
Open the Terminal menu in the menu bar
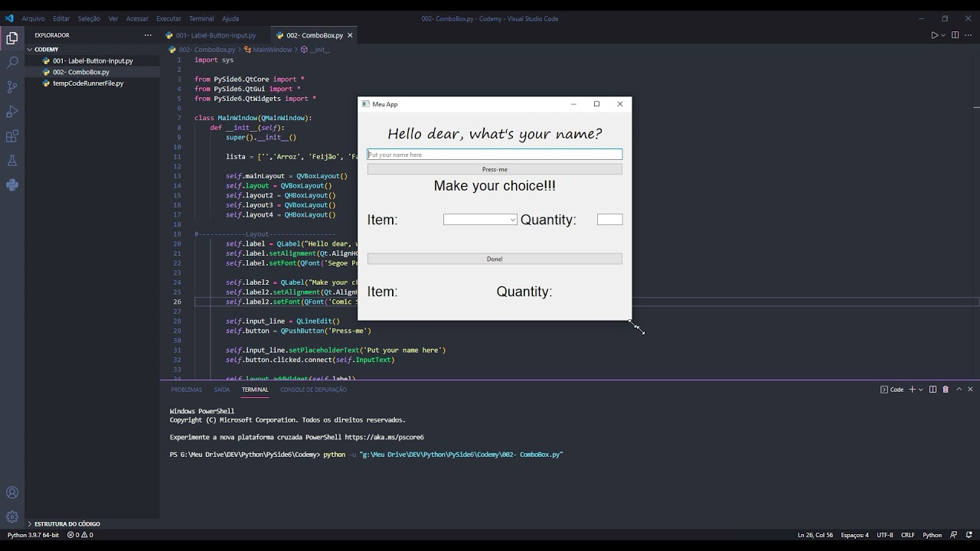point(201,18)
